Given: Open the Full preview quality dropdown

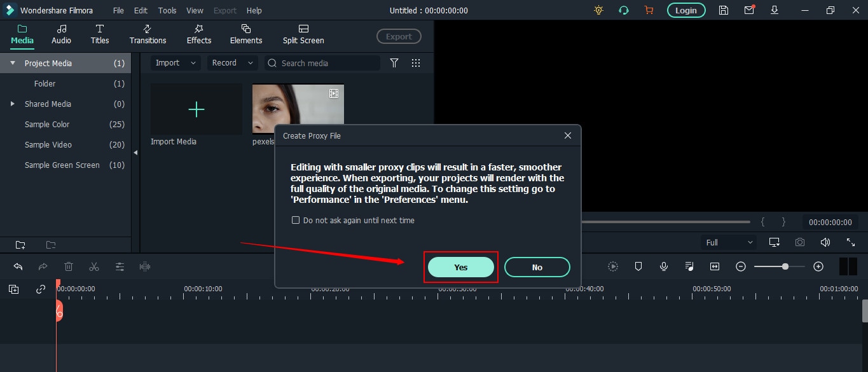Looking at the screenshot, I should coord(729,242).
